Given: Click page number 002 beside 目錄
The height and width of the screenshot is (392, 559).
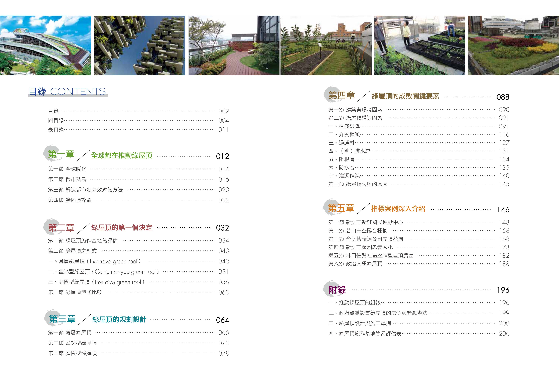Looking at the screenshot, I should point(223,111).
